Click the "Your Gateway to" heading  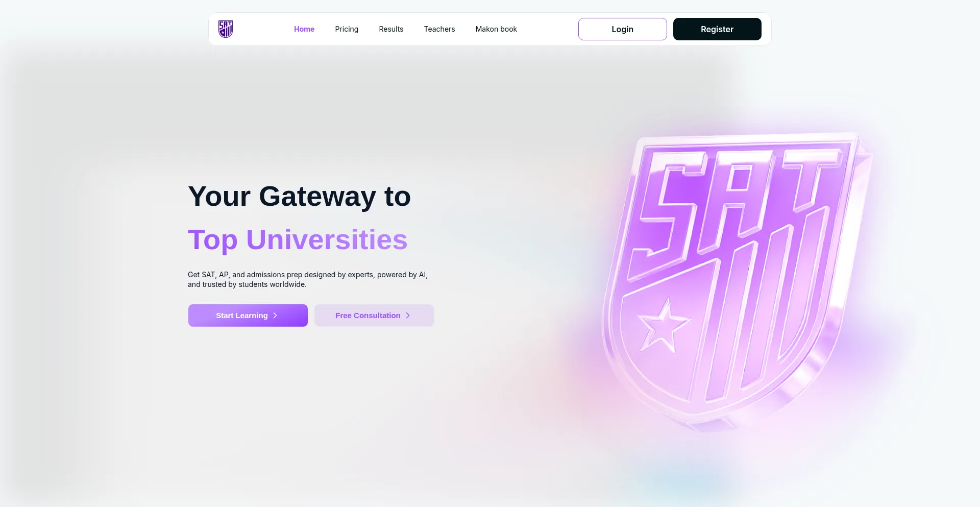point(299,197)
